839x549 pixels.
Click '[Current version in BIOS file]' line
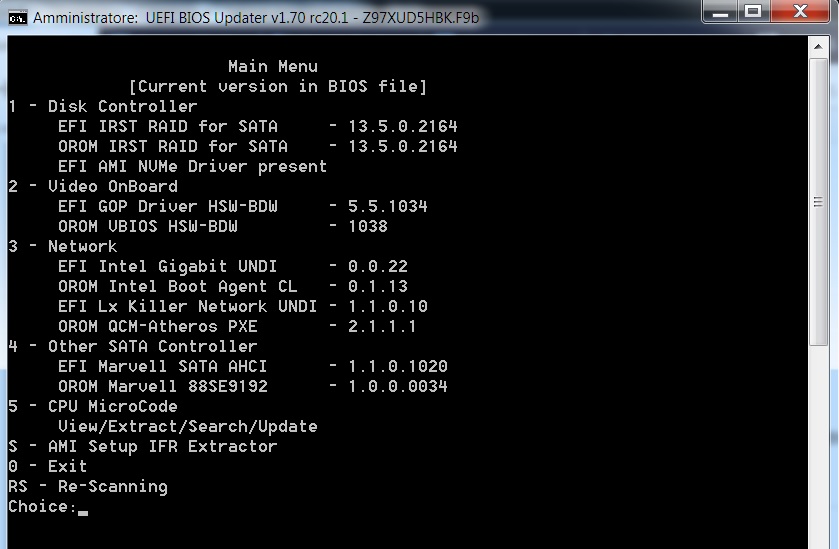point(278,86)
